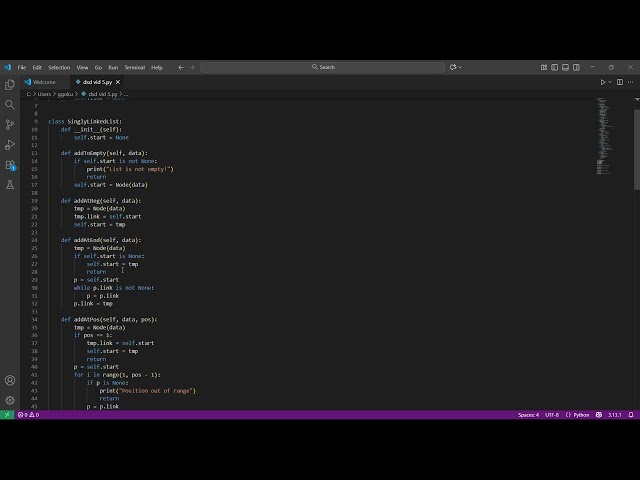Open the Search view in activity bar
Viewport: 640px width, 480px height.
click(x=10, y=104)
